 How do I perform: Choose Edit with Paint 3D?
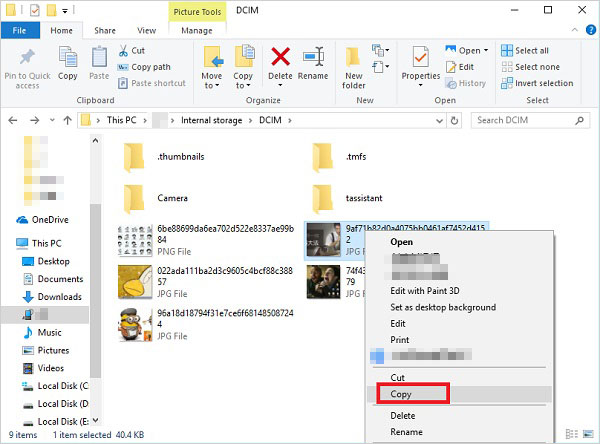pos(459,291)
